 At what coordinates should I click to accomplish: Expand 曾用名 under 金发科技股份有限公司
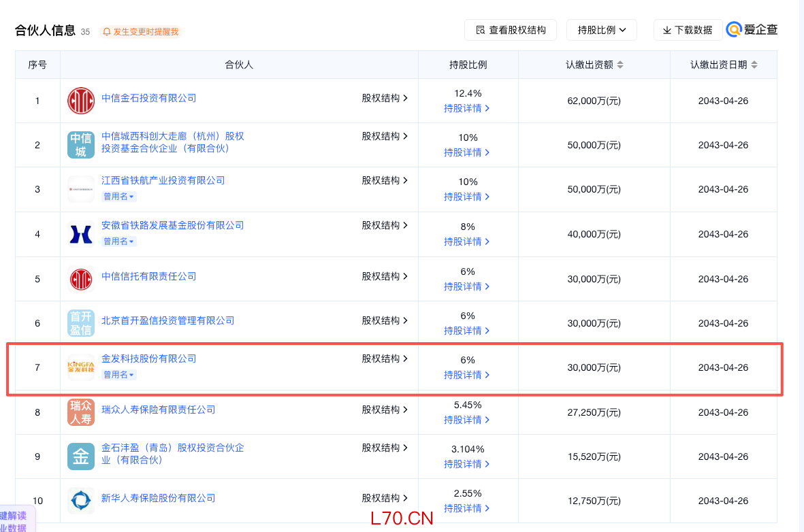pyautogui.click(x=119, y=375)
